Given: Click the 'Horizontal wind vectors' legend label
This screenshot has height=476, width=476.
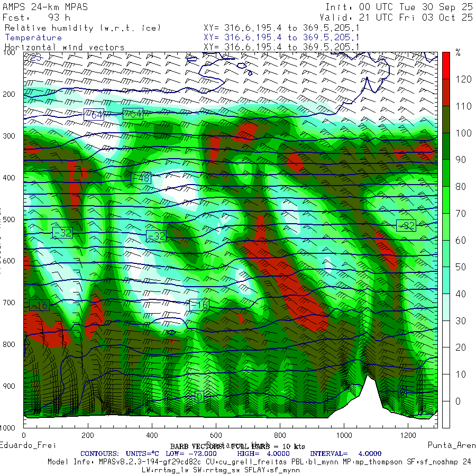Looking at the screenshot, I should (65, 48).
